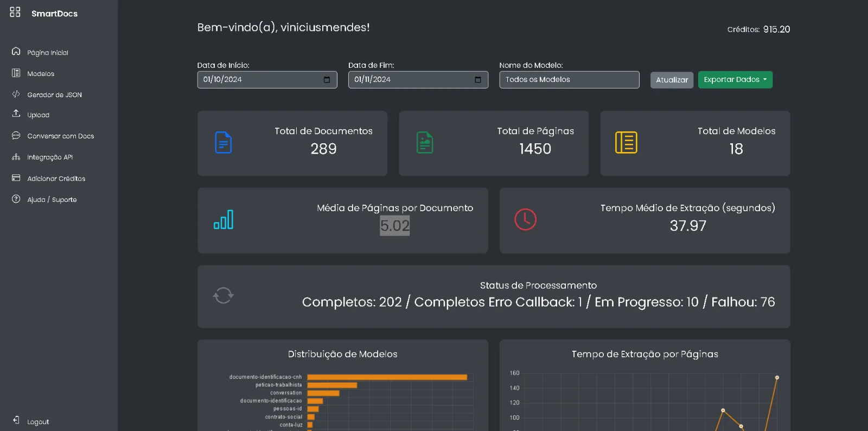The width and height of the screenshot is (868, 431).
Task: Open the calendar picker for Data de Fim
Action: (478, 80)
